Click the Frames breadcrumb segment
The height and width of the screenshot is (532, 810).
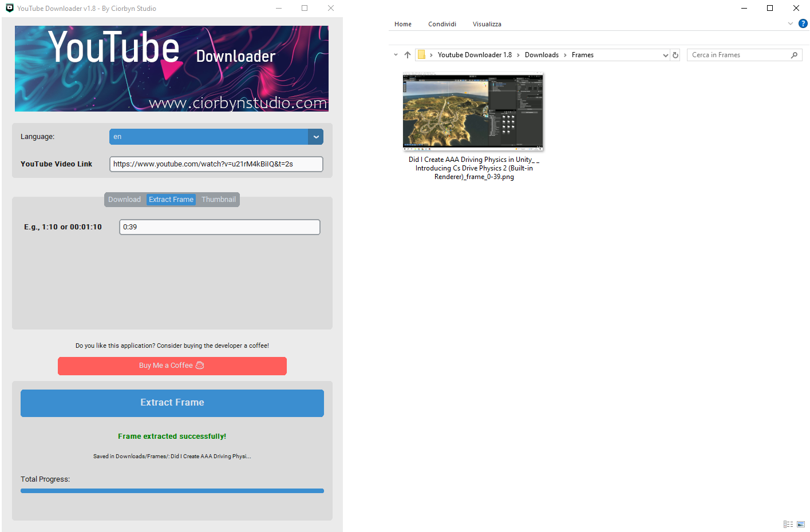(583, 55)
